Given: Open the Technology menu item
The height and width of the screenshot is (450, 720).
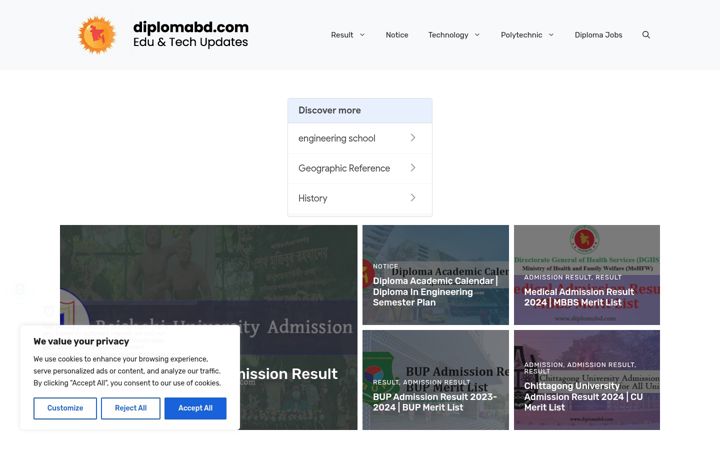Looking at the screenshot, I should (448, 35).
